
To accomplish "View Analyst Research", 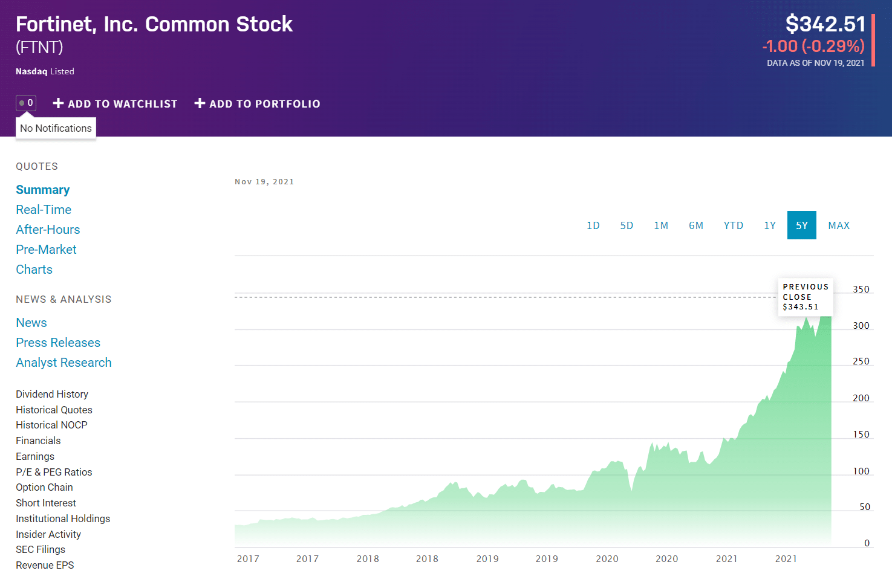I will click(x=63, y=363).
